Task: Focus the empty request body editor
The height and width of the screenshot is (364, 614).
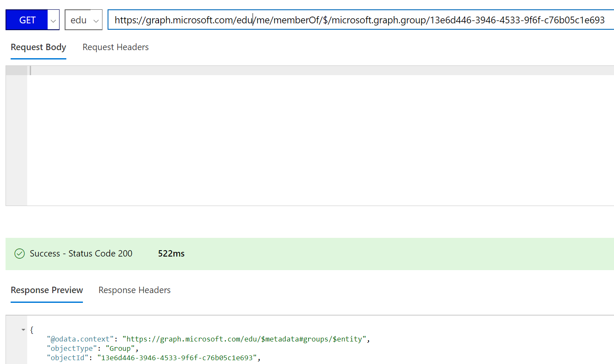Action: (x=319, y=136)
